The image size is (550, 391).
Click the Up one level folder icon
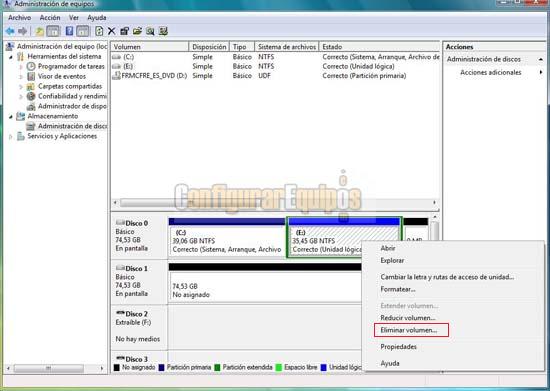pos(39,31)
